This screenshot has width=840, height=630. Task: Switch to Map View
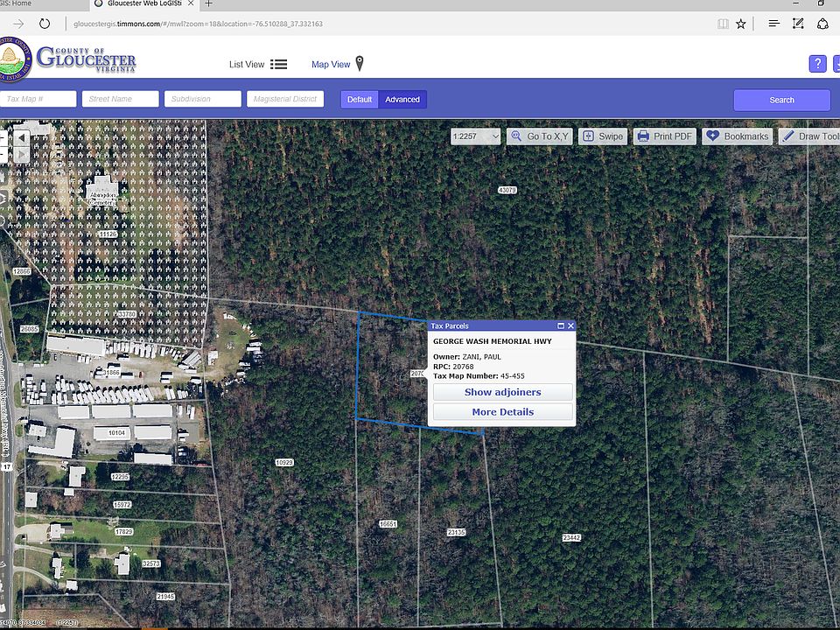(338, 64)
